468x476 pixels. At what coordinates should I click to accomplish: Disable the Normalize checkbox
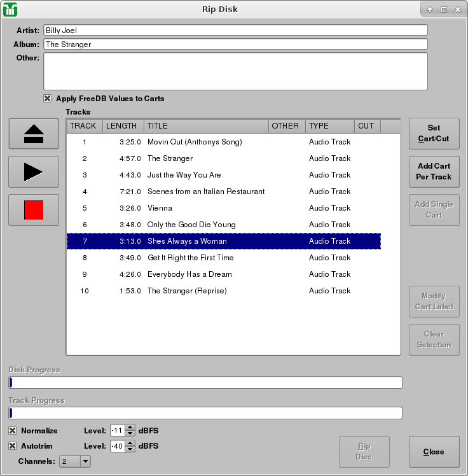pos(13,431)
